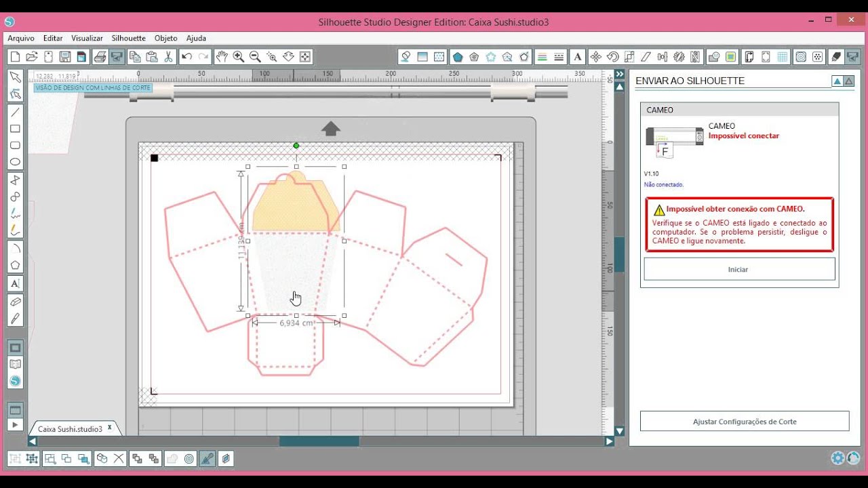868x488 pixels.
Task: Open the Ajuda menu
Action: (x=196, y=39)
